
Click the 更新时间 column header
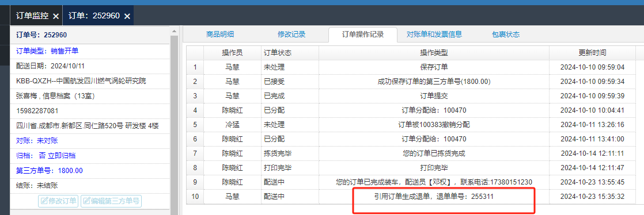(592, 53)
